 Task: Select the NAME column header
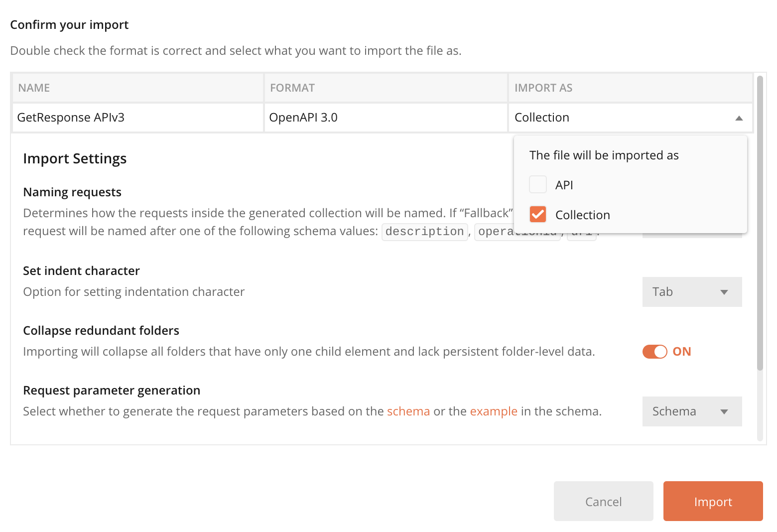click(33, 87)
